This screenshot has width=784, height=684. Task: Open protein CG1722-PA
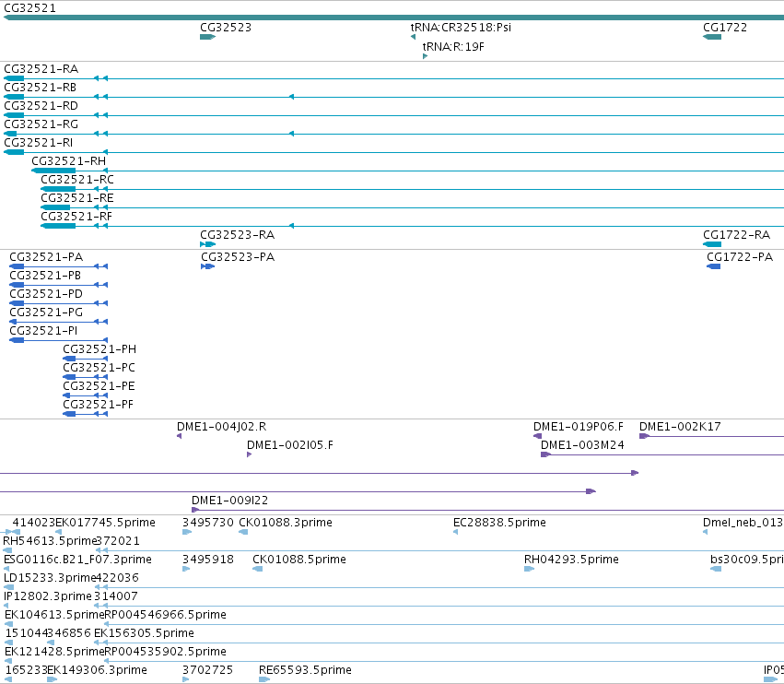click(740, 256)
